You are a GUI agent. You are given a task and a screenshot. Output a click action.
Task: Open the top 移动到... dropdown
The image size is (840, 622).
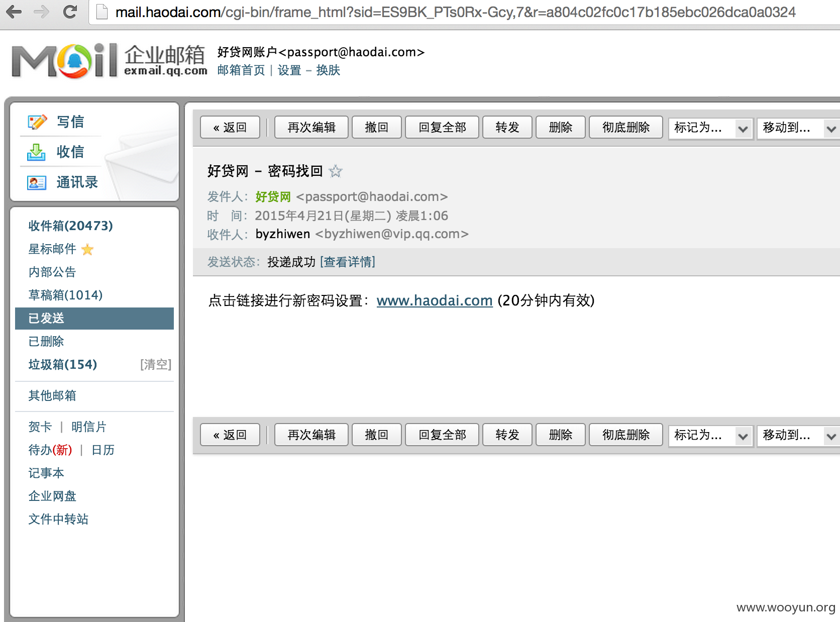coord(799,128)
